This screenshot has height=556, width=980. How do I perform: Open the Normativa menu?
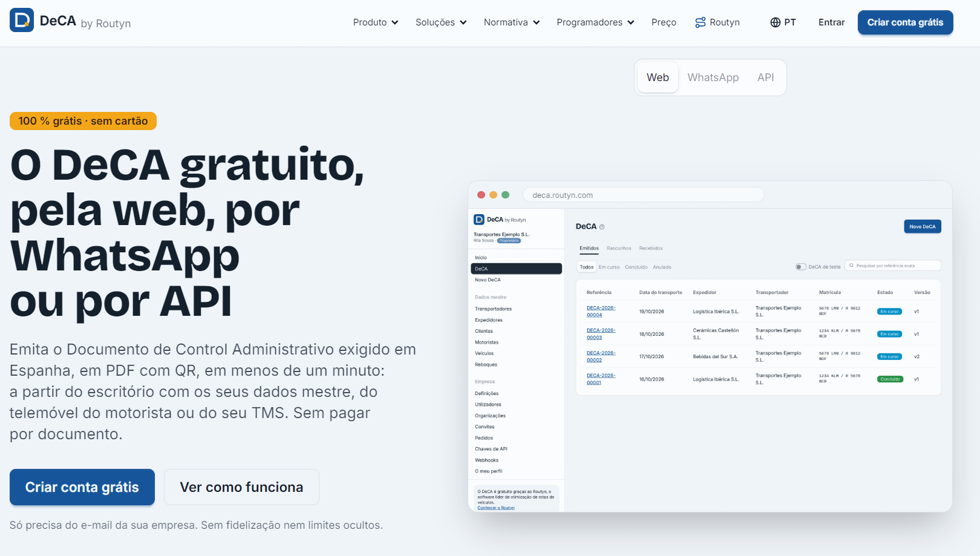coord(512,22)
